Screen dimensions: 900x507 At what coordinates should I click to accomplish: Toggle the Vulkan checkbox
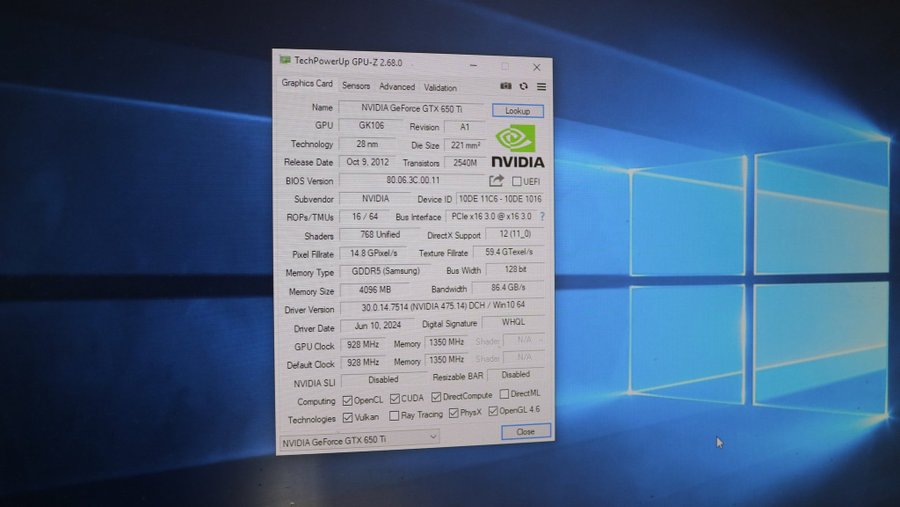[x=347, y=417]
